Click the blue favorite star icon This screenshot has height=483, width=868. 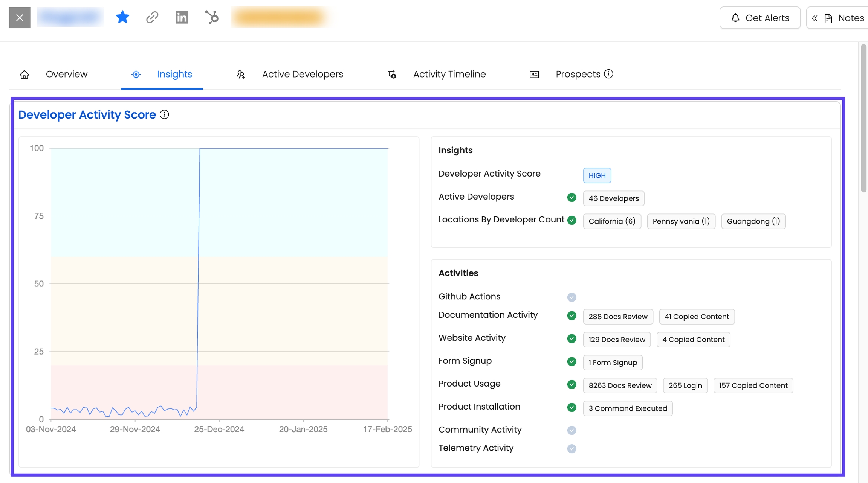tap(122, 17)
